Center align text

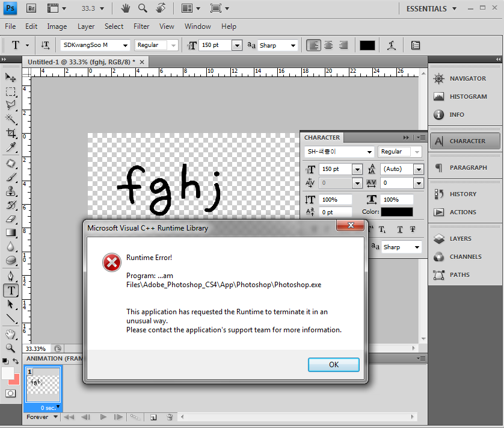tap(328, 45)
